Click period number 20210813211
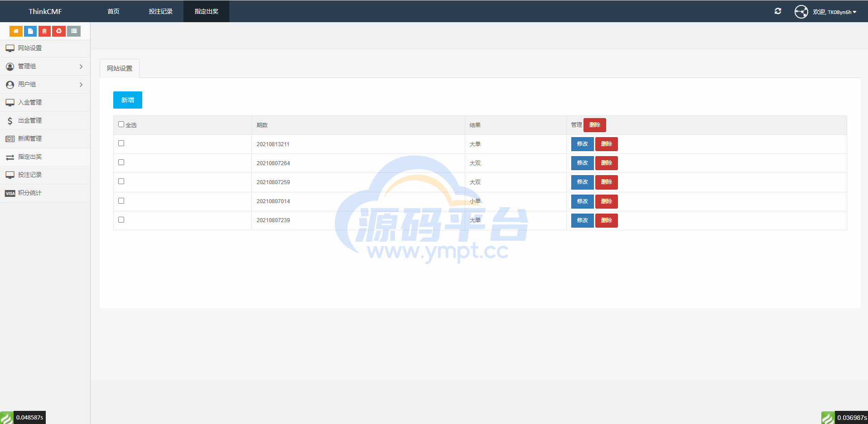The height and width of the screenshot is (424, 868). click(x=273, y=144)
